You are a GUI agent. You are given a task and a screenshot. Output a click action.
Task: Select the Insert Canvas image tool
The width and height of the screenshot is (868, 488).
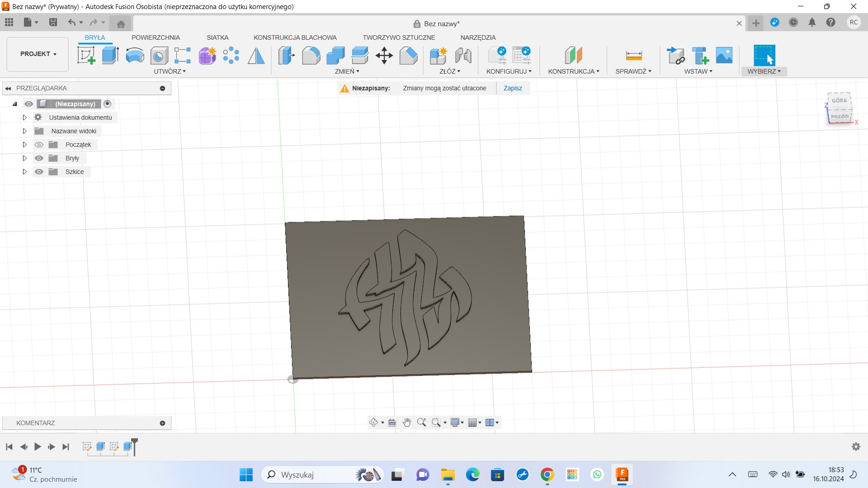[724, 56]
